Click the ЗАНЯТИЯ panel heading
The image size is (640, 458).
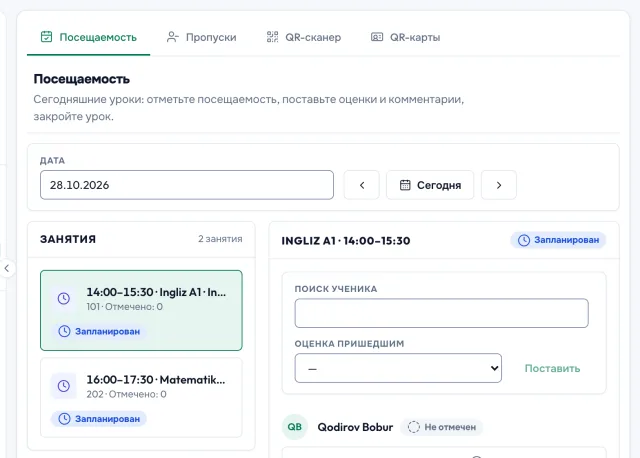coord(68,239)
